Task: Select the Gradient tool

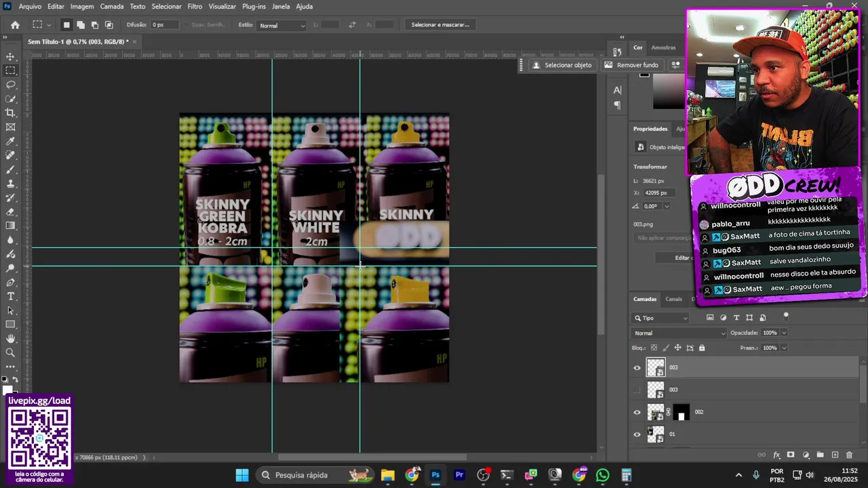Action: click(x=10, y=226)
